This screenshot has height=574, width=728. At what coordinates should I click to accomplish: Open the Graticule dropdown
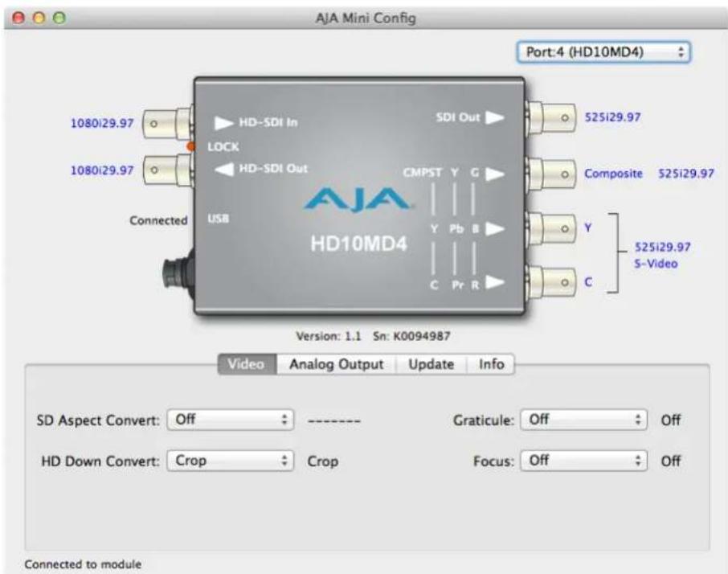click(583, 420)
